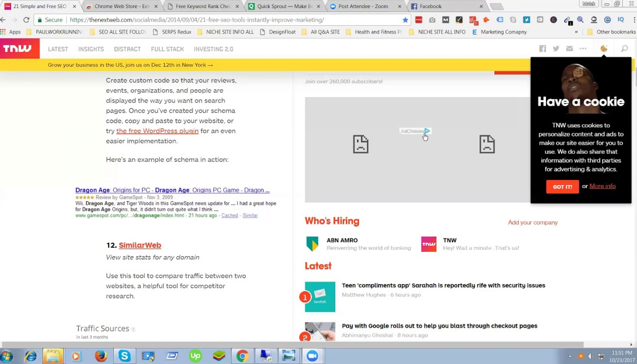Image resolution: width=637 pixels, height=364 pixels.
Task: Open the Pay with Google article
Action: 440,326
